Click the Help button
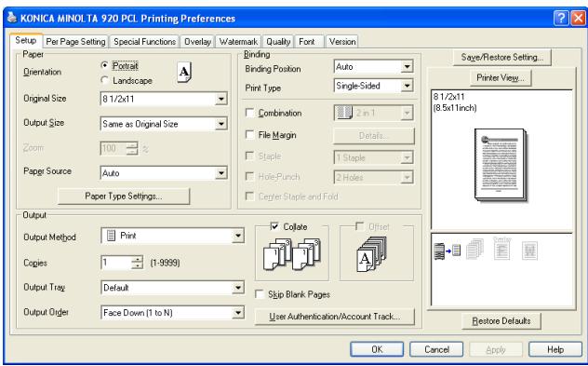588x366 pixels. click(x=555, y=349)
